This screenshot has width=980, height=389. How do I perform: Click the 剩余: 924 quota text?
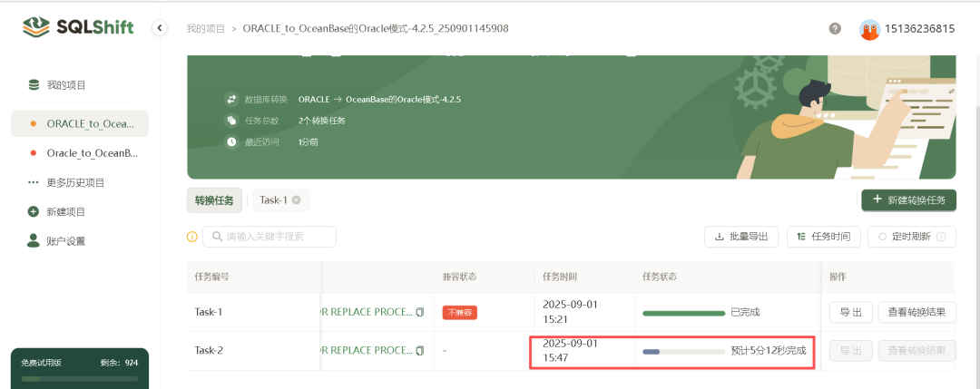[120, 362]
